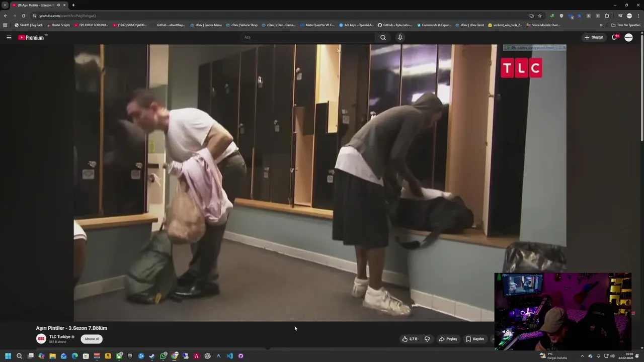This screenshot has width=644, height=362.
Task: Open Commands & Export bookmark
Action: (x=434, y=25)
